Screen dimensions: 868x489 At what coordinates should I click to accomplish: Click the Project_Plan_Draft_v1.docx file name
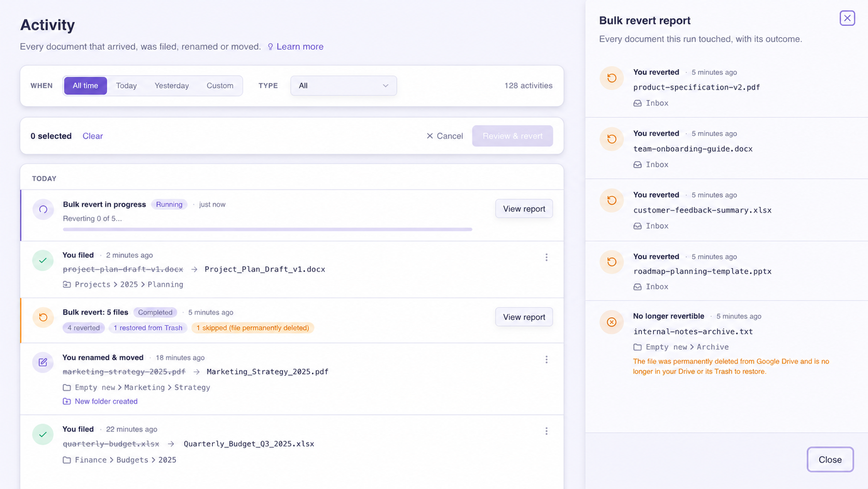click(x=265, y=269)
